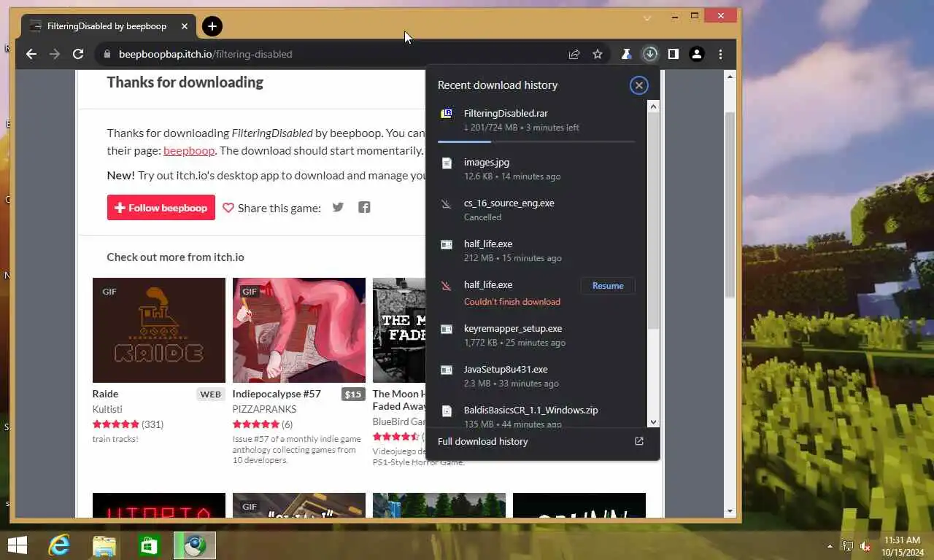Open tab search chevron in title bar
Viewport: 934px width, 560px height.
pos(647,17)
